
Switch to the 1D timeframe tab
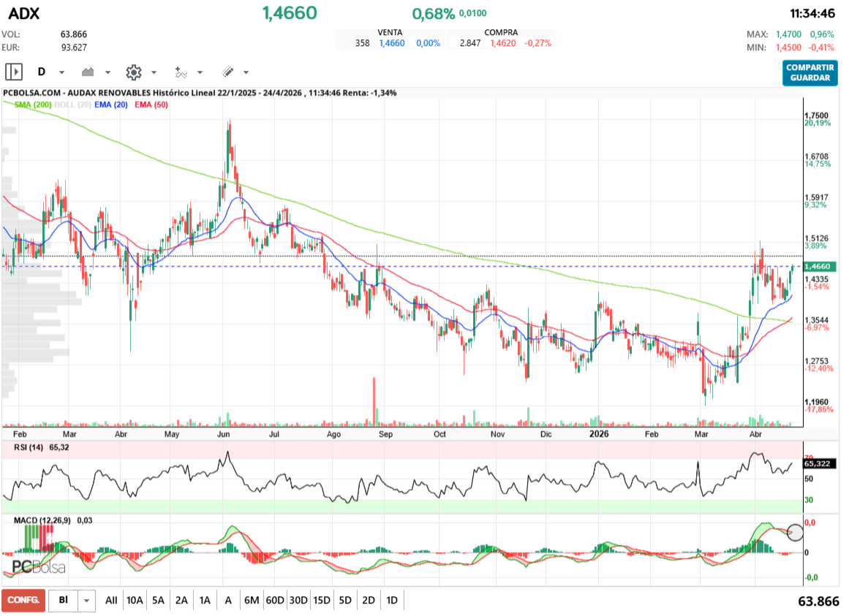[392, 600]
